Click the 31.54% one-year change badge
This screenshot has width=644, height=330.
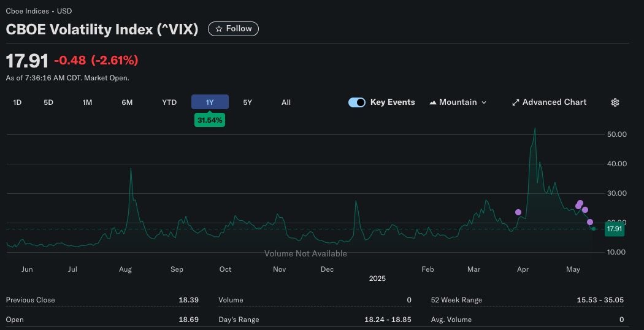[210, 120]
